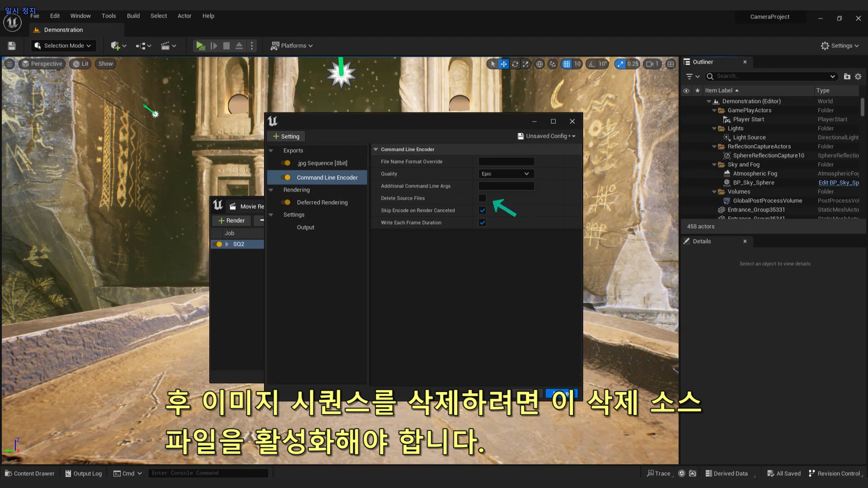Uncheck Skip Encode on Render Canceled
The image size is (868, 488).
(x=482, y=211)
